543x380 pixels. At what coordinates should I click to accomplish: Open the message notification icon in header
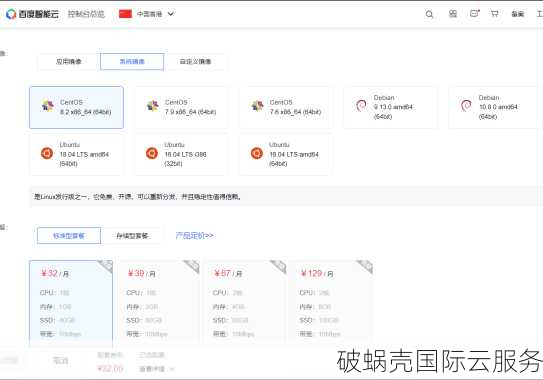pos(474,14)
